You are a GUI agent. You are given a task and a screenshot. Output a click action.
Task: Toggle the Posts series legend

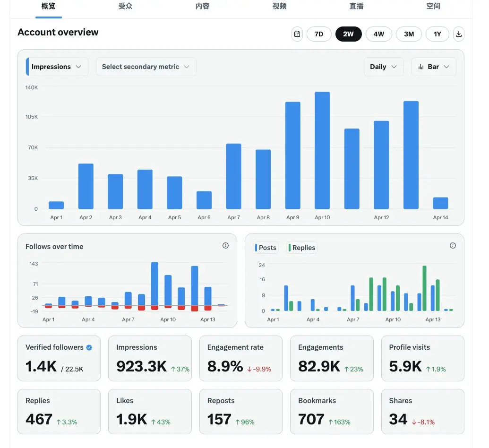point(266,248)
